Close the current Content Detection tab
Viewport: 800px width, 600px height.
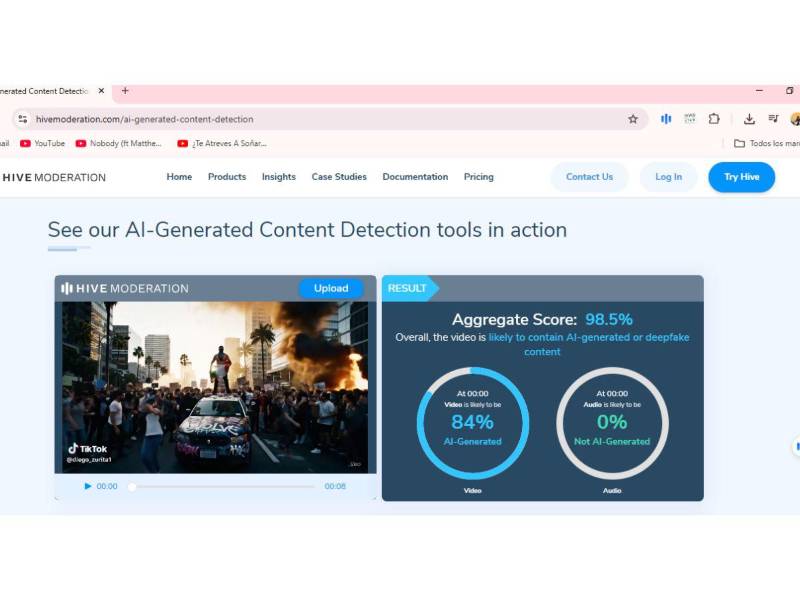tap(101, 91)
